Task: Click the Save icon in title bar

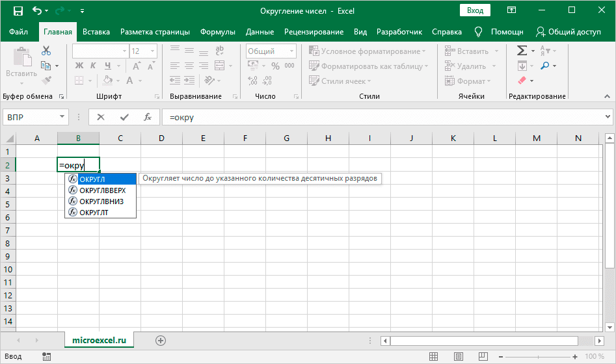Action: (18, 10)
